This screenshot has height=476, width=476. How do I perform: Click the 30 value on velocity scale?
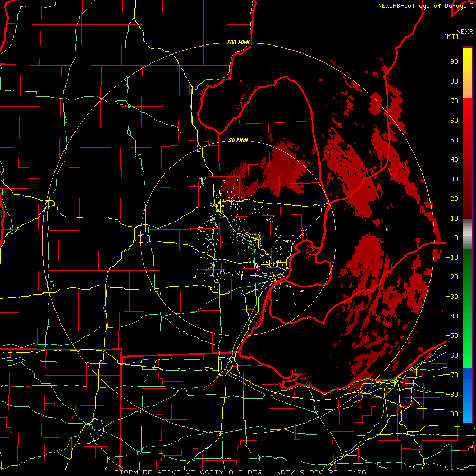point(454,179)
